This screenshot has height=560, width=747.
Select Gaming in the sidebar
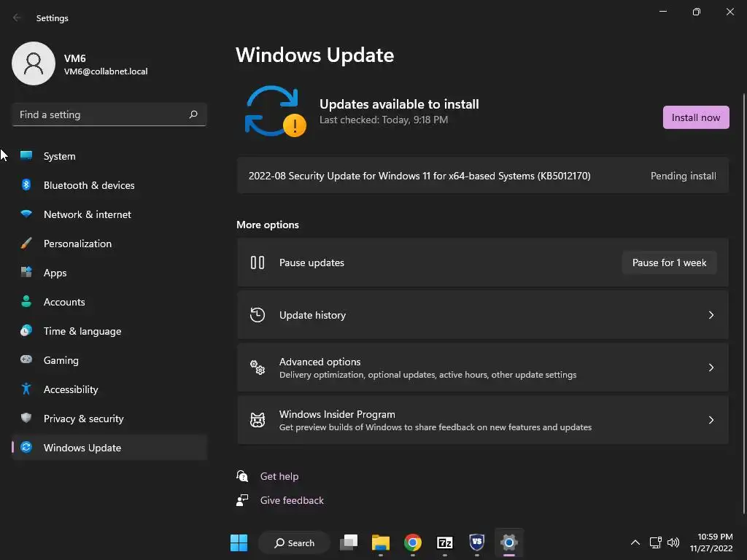coord(109,359)
